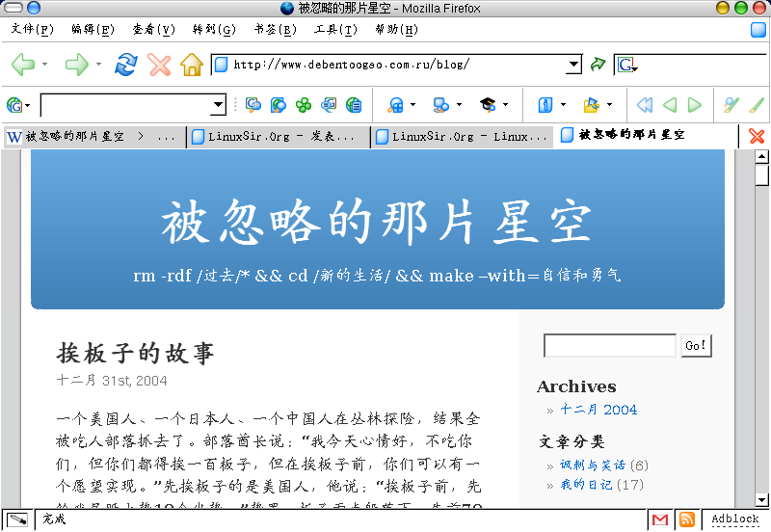Screen dimensions: 771x532
Task: Click the scrollbar up arrow
Action: [761, 157]
